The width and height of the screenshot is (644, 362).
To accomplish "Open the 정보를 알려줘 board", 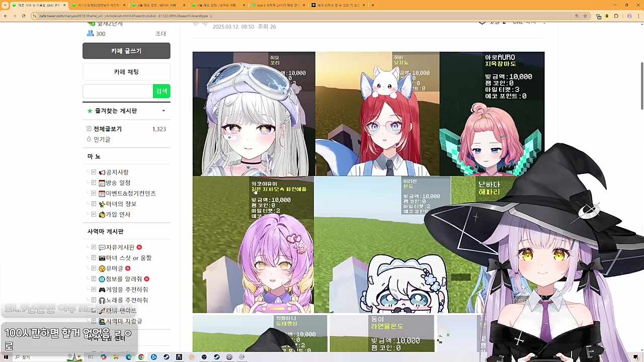I will pos(124,279).
